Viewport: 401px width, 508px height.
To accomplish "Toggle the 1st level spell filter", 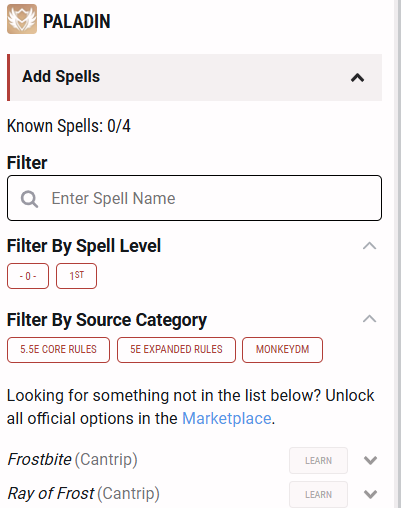I will (x=76, y=276).
